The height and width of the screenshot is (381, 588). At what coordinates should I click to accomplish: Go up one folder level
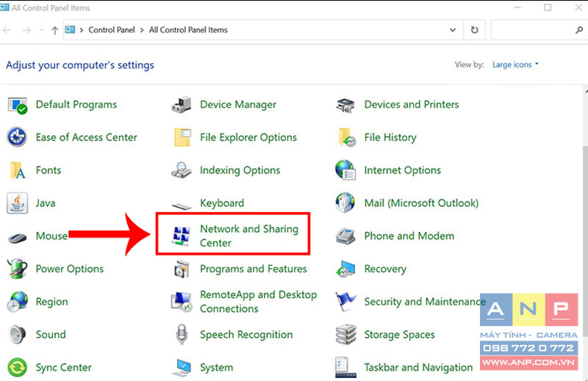[x=54, y=30]
